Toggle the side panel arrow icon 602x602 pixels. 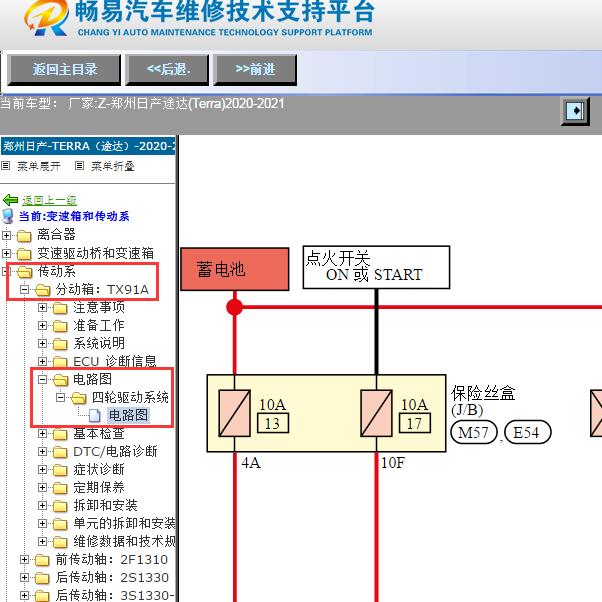[575, 111]
